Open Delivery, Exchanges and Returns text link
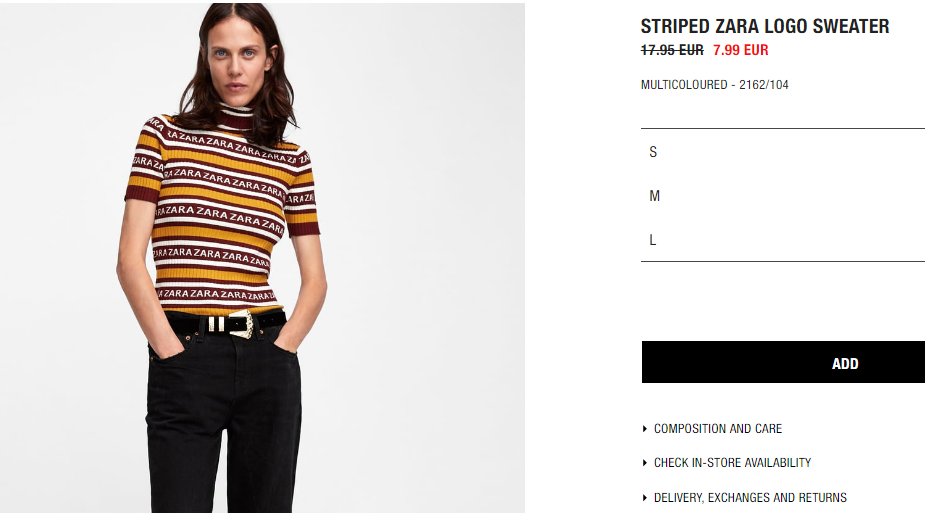Viewport: 925px width, 513px height. click(750, 498)
